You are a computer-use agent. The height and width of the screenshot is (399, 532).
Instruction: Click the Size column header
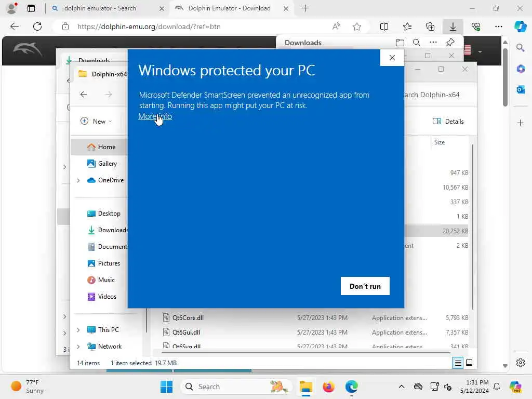(x=440, y=142)
